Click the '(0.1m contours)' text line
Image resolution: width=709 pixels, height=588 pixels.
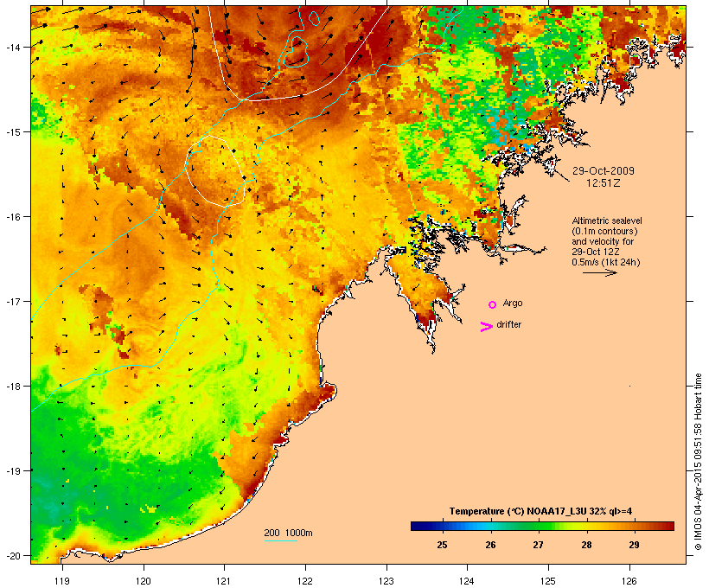click(604, 231)
